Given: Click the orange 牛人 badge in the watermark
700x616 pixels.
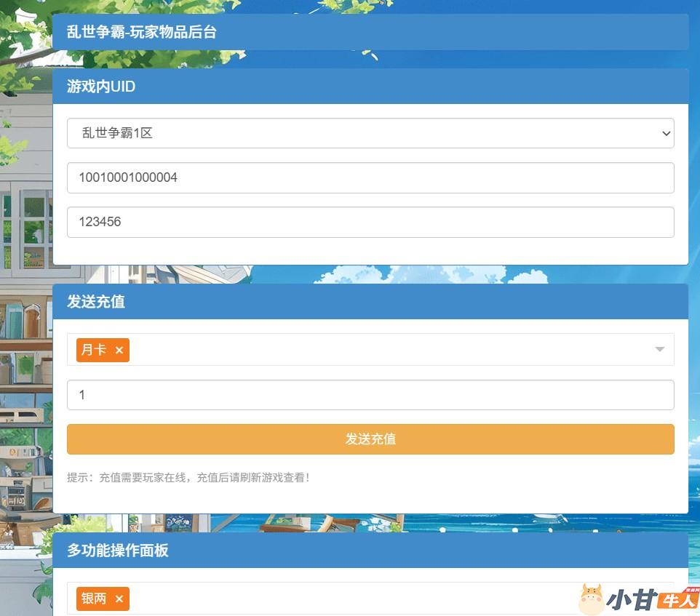Looking at the screenshot, I should tap(677, 600).
